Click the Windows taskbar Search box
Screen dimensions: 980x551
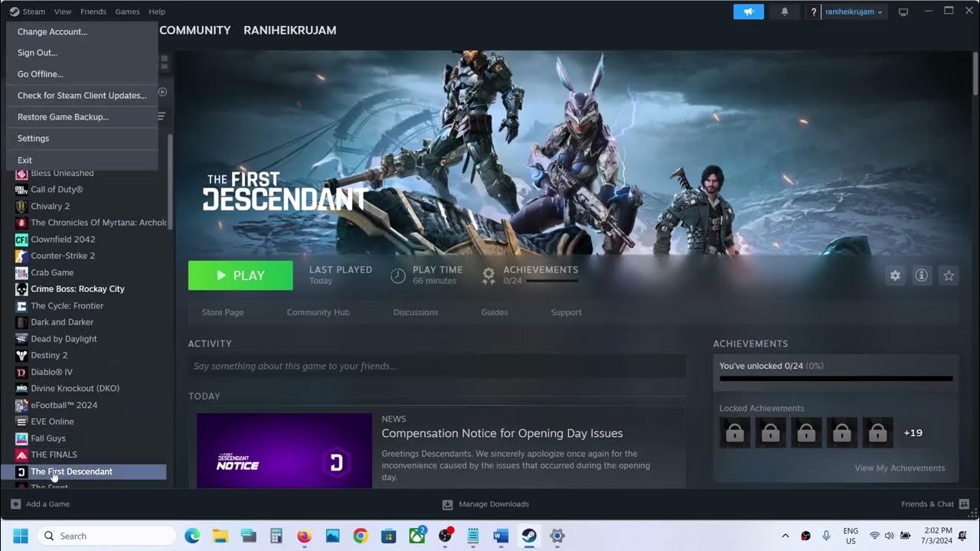point(106,536)
